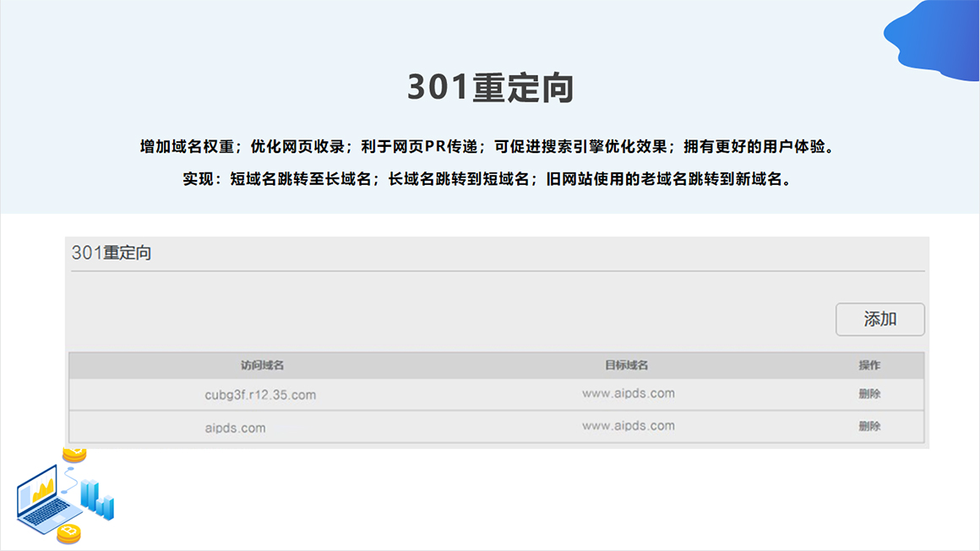The image size is (980, 551).
Task: Click the 操作 column header
Action: (869, 365)
